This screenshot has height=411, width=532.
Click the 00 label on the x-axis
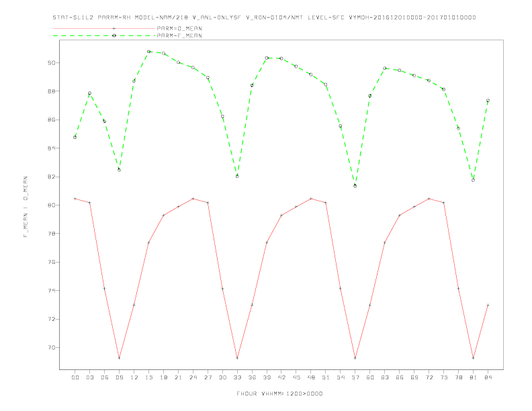coord(75,377)
